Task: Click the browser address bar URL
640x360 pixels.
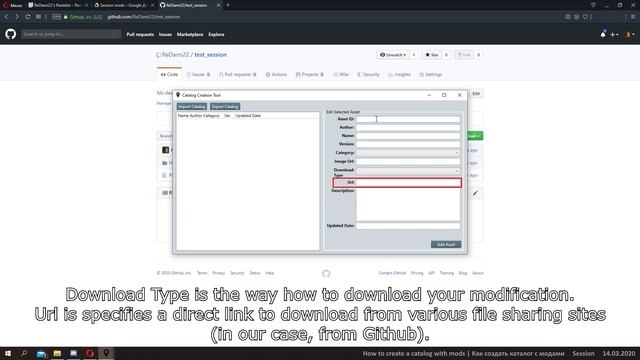Action: tap(144, 17)
